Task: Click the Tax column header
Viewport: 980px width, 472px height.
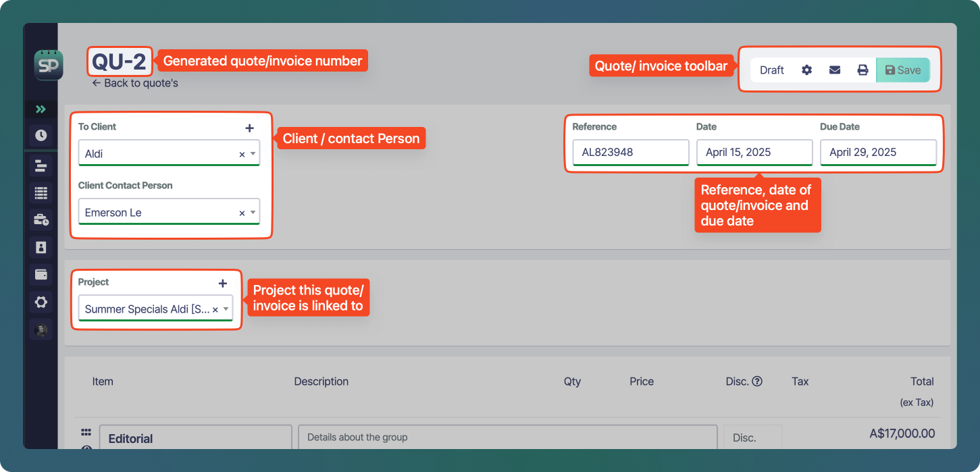Action: point(800,382)
